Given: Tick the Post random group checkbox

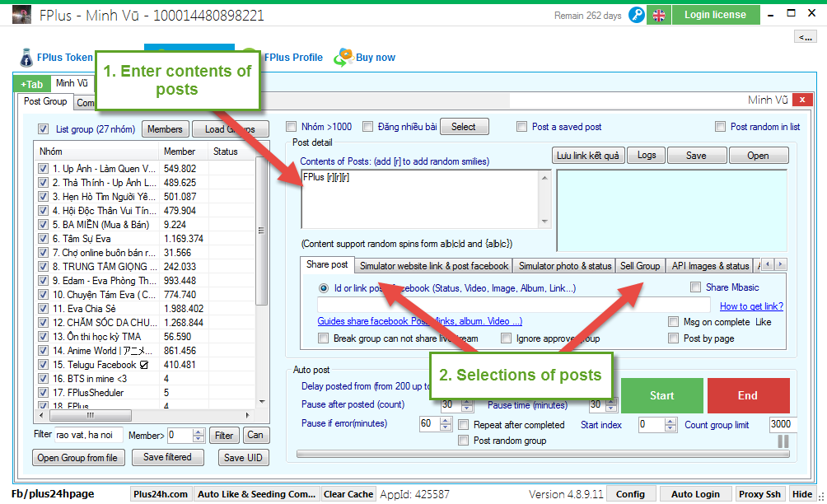Looking at the screenshot, I should 463,441.
